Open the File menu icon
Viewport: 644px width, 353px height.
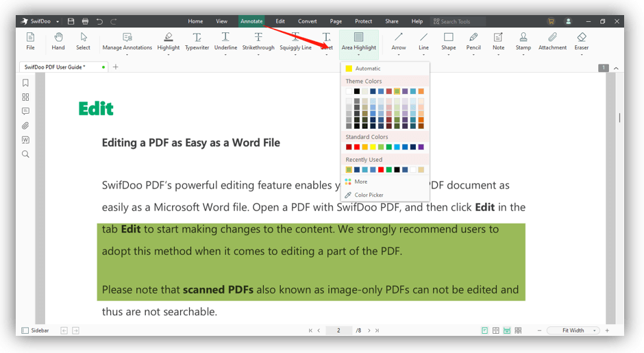(x=30, y=41)
